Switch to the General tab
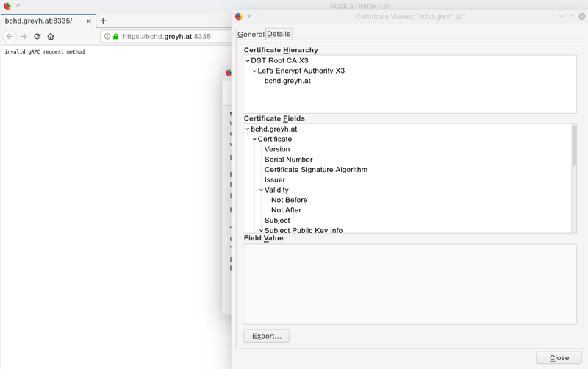 [x=251, y=34]
